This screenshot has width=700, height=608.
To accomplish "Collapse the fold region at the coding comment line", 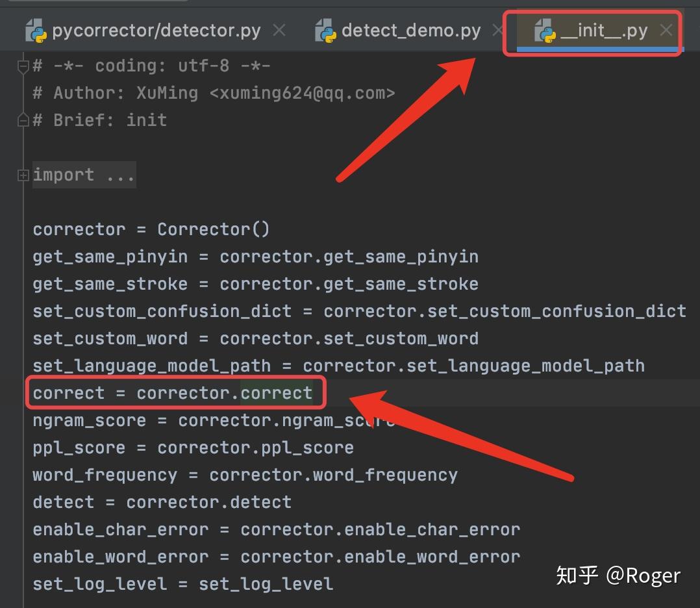I will click(22, 64).
